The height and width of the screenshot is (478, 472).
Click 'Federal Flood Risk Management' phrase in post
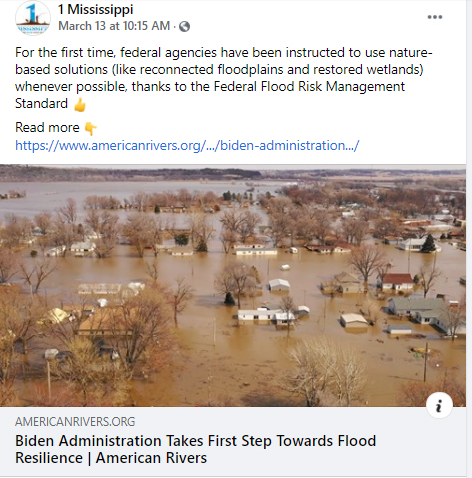(309, 87)
